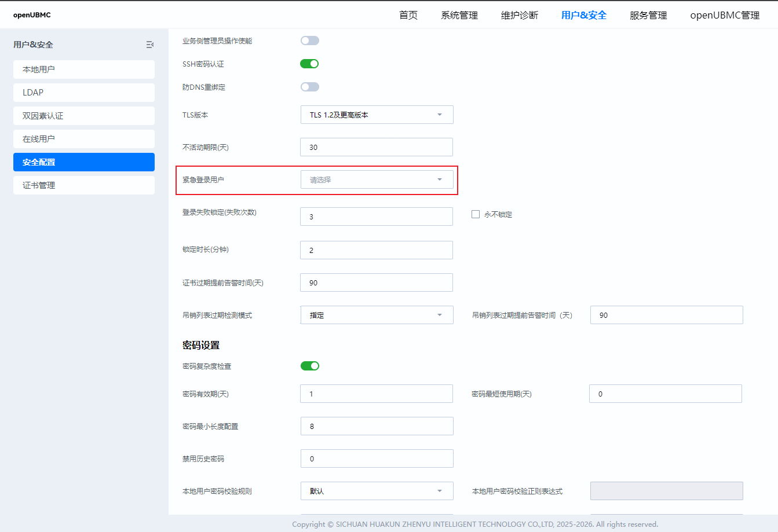The image size is (778, 532).
Task: Open 服务管理 top menu
Action: click(648, 15)
